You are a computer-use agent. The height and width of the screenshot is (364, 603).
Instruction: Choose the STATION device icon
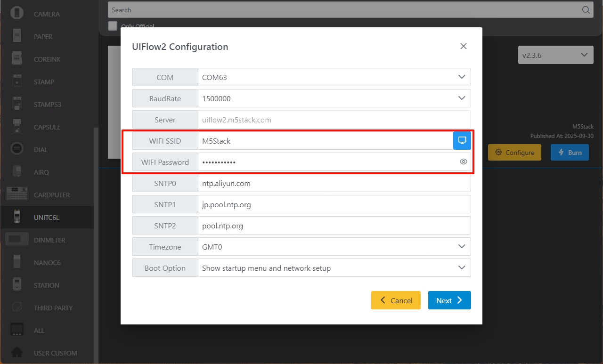click(17, 285)
